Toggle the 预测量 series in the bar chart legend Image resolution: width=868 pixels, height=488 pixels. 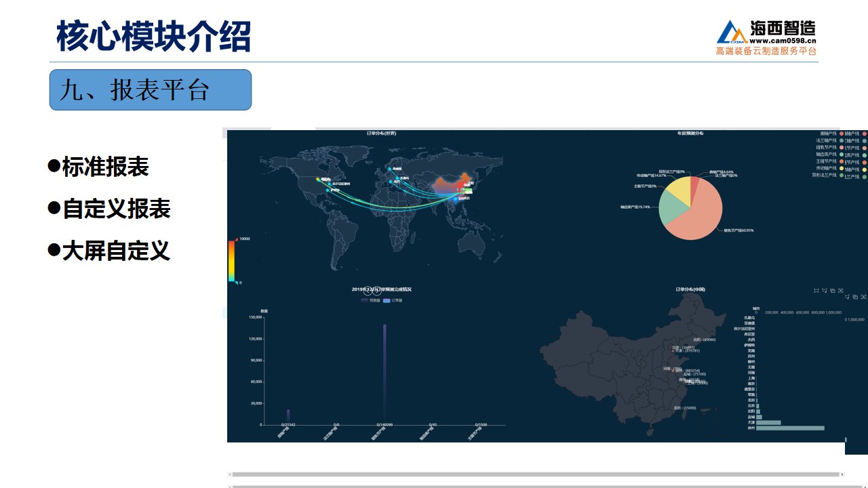click(x=371, y=300)
